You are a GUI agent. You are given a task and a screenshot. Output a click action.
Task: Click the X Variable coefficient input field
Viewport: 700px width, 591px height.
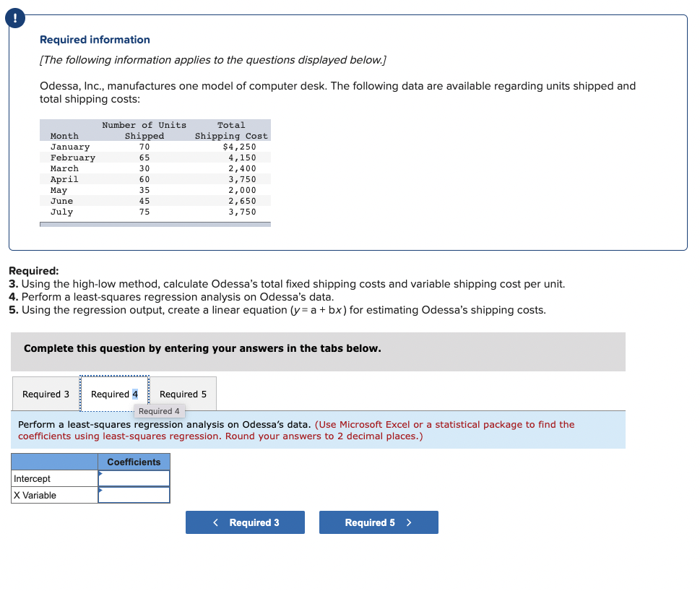(x=134, y=495)
